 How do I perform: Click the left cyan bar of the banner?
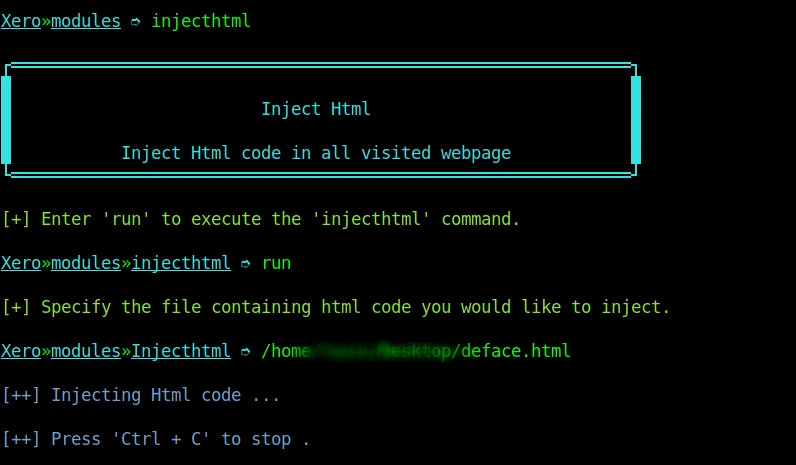(6, 120)
